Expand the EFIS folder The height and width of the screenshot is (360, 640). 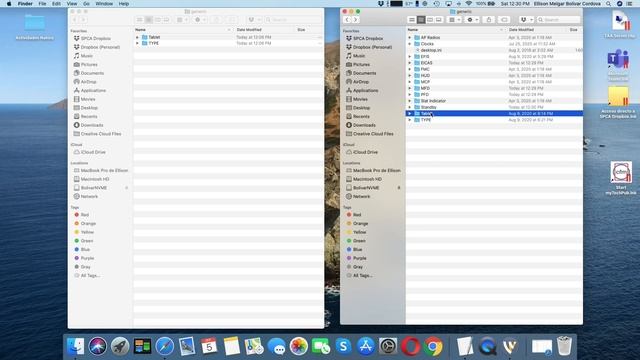[410, 56]
